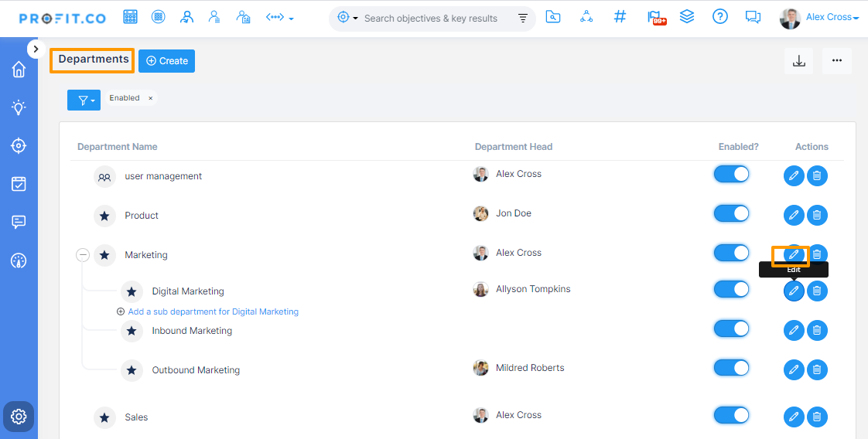Click the notifications flag icon with 99+ badge
Image resolution: width=868 pixels, height=439 pixels.
655,17
